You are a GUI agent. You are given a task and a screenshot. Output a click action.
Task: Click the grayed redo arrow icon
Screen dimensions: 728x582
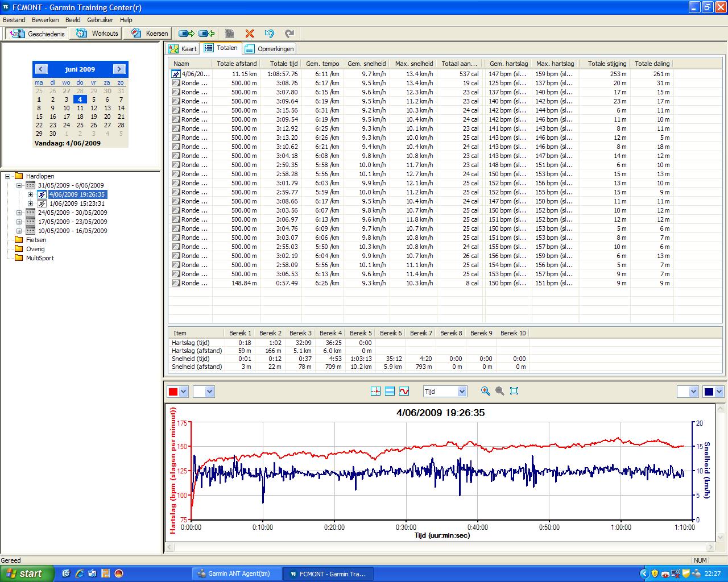pos(289,34)
